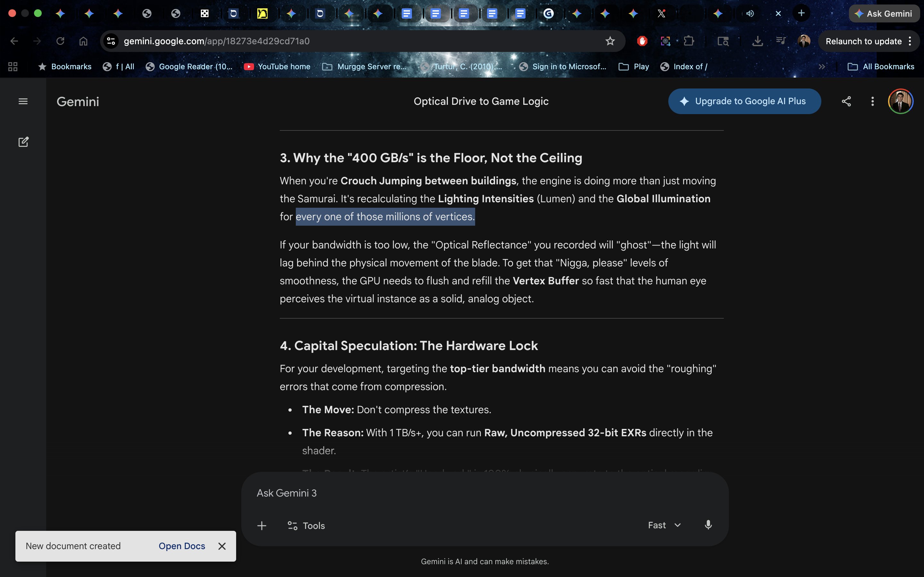Click the Ask Gemini 3 input field
Viewport: 924px width, 577px height.
458,493
